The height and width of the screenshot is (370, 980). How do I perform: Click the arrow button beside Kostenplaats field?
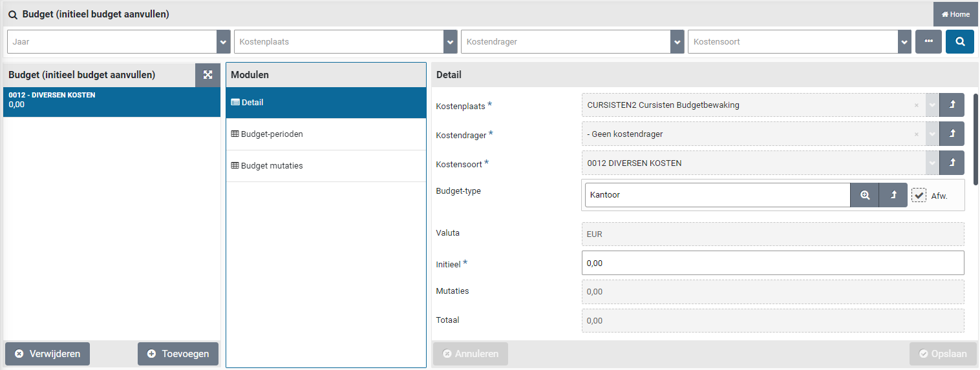(x=952, y=105)
